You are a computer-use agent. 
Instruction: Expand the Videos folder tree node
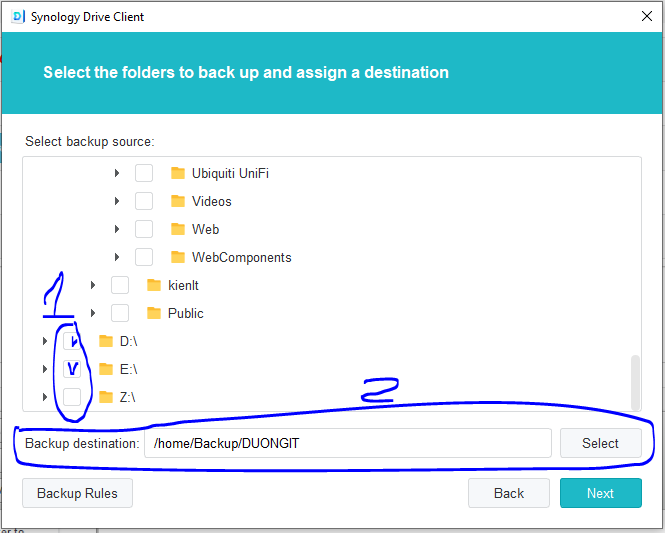[117, 201]
